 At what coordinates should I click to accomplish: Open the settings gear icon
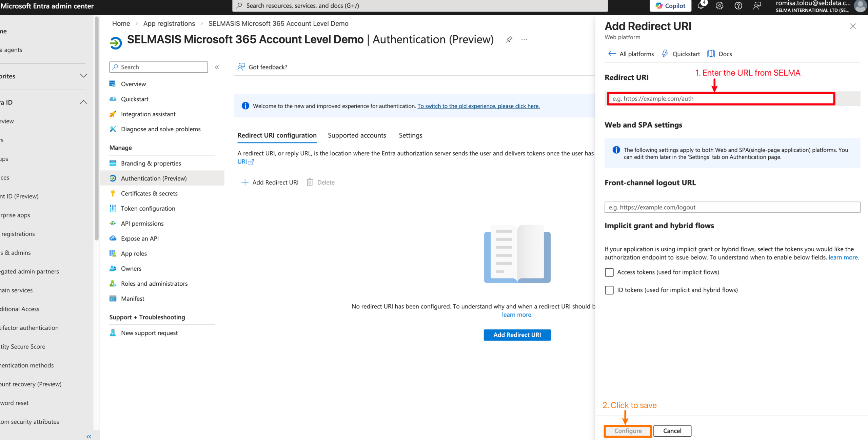(x=719, y=6)
